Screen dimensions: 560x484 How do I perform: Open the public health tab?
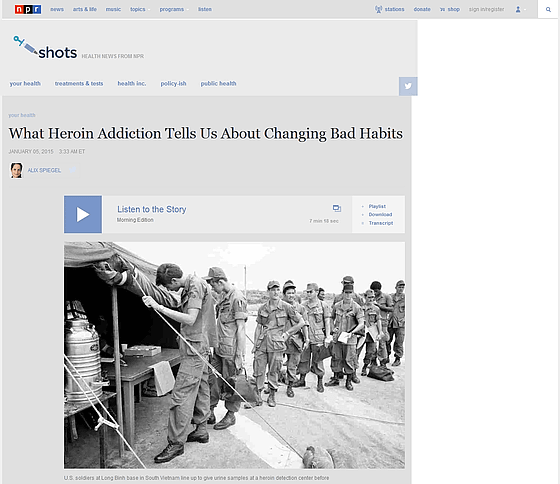218,84
